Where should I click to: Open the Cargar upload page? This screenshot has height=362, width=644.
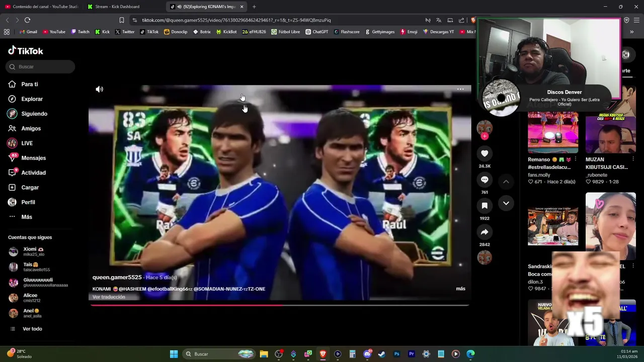coord(30,188)
